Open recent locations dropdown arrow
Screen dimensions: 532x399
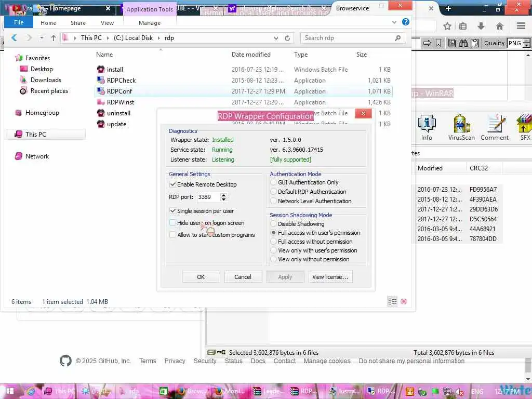pos(42,37)
